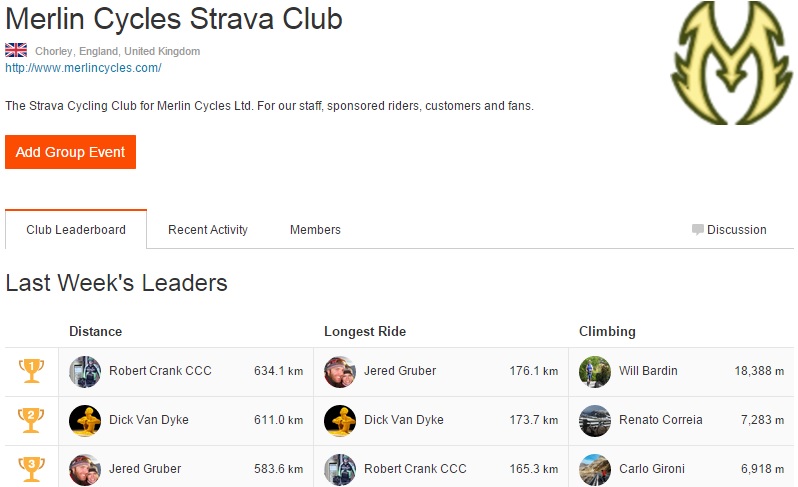Select the Club Leaderboard tab
This screenshot has width=798, height=487.
pos(76,230)
